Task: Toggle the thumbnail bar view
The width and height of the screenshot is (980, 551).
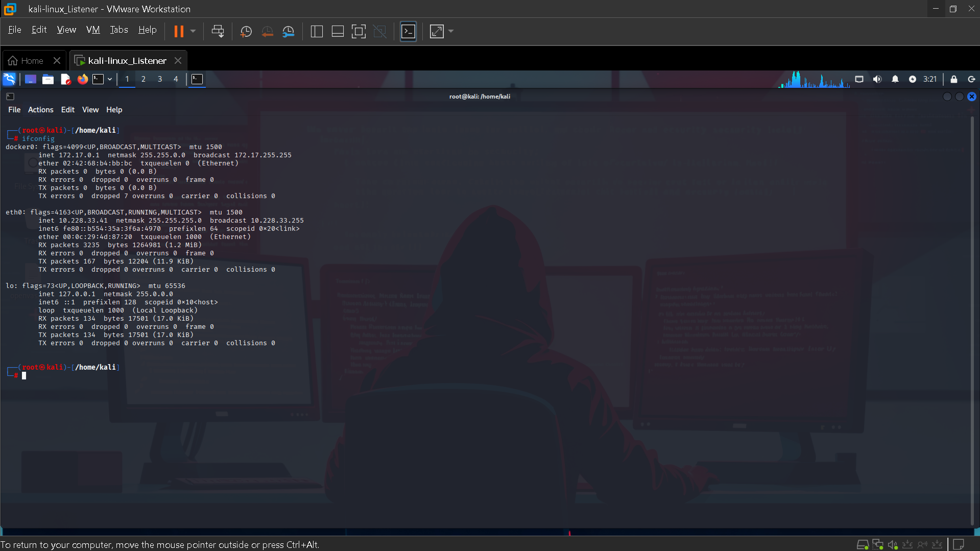Action: pyautogui.click(x=338, y=32)
